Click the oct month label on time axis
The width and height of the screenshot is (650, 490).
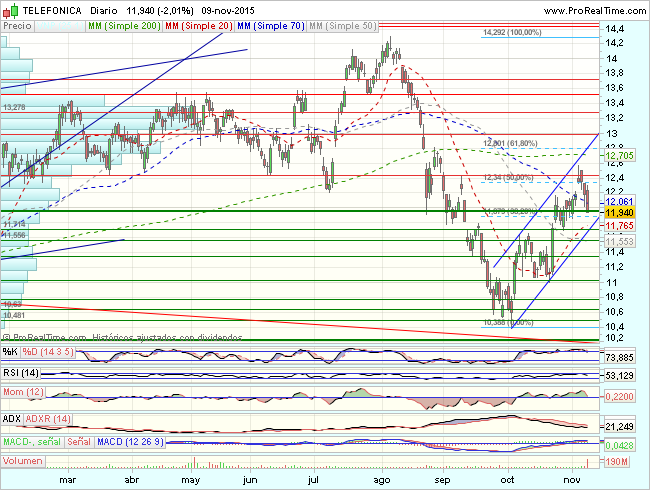coord(507,480)
